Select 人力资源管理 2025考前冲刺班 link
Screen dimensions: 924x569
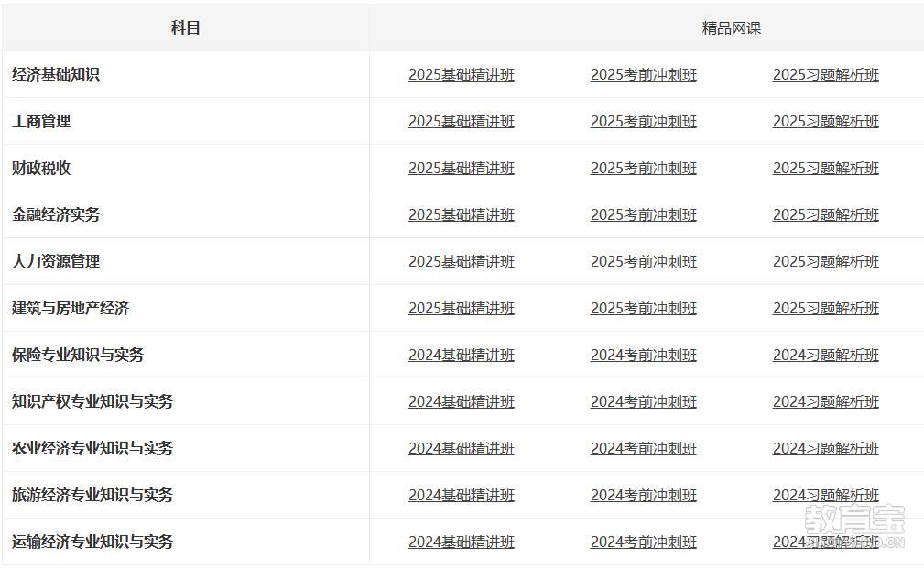643,262
